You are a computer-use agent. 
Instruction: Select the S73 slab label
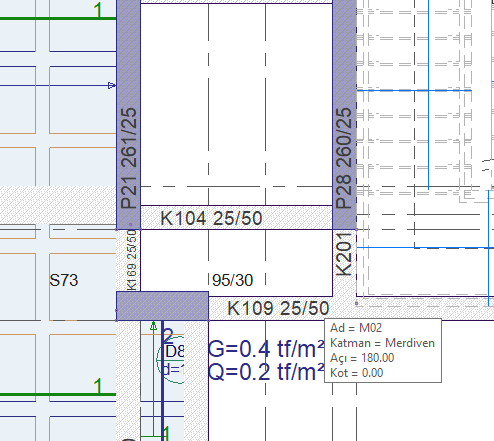(x=64, y=280)
